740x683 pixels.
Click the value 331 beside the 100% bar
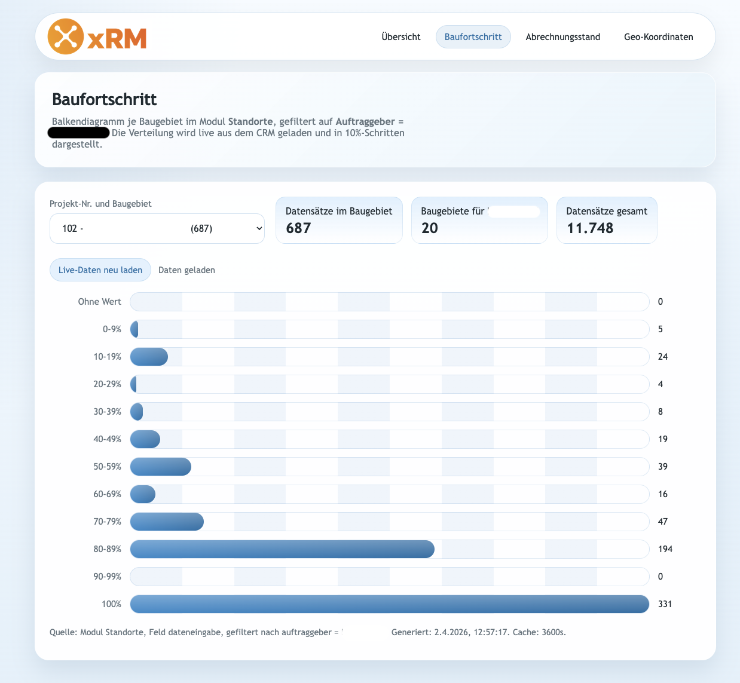665,604
